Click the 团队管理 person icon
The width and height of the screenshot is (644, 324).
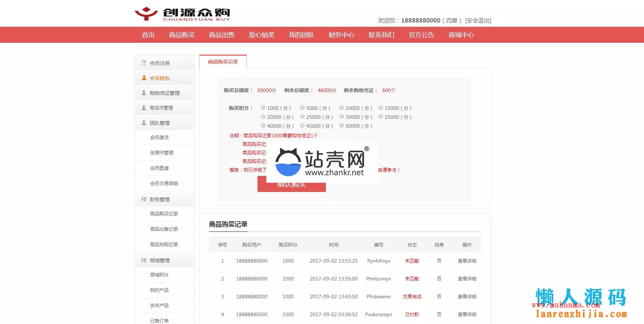(144, 123)
